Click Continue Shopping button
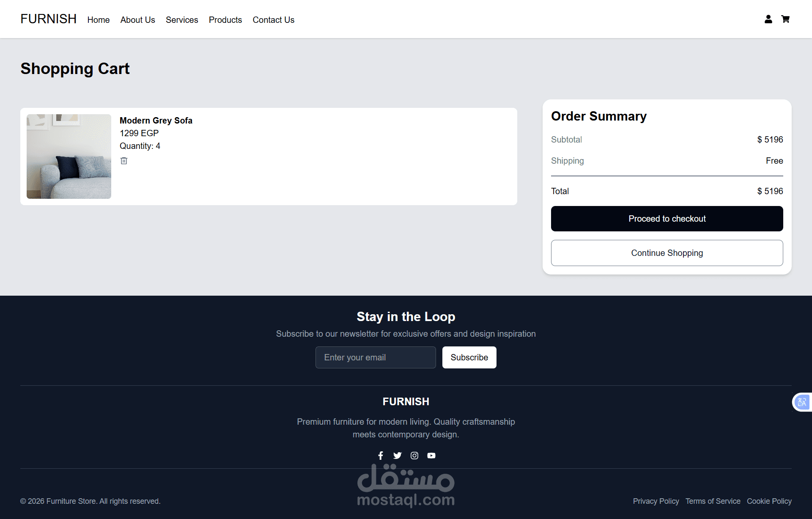The image size is (812, 519). [x=667, y=253]
